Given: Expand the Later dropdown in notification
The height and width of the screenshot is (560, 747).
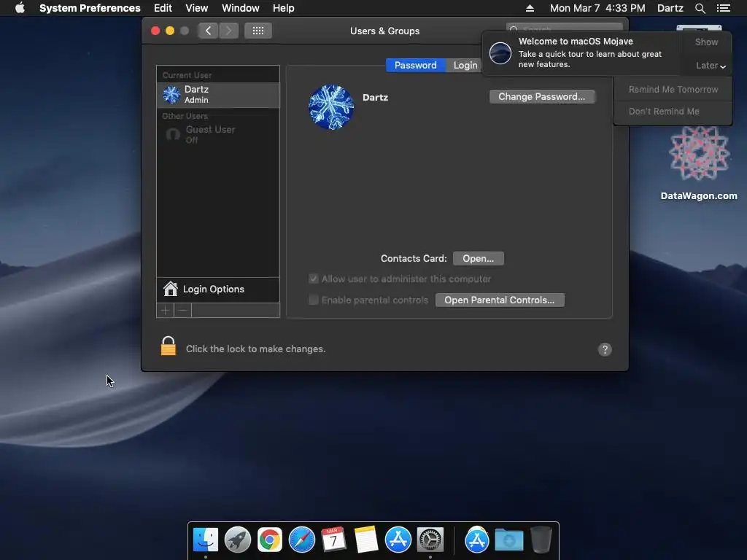Looking at the screenshot, I should [x=711, y=66].
